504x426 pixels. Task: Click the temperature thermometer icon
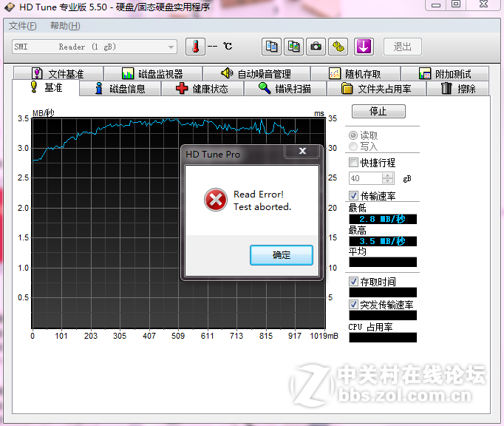(195, 47)
